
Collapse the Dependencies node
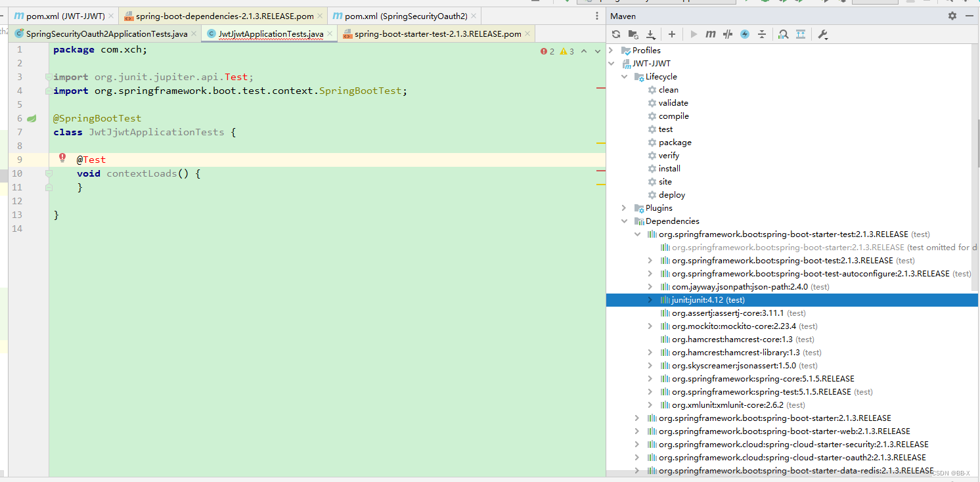tap(625, 221)
